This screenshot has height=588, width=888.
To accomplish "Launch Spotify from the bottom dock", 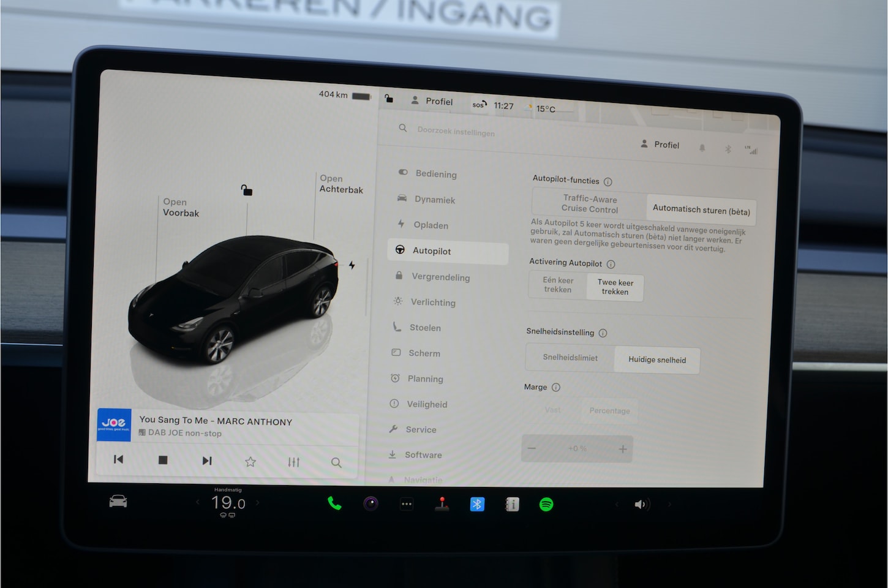I will click(546, 504).
